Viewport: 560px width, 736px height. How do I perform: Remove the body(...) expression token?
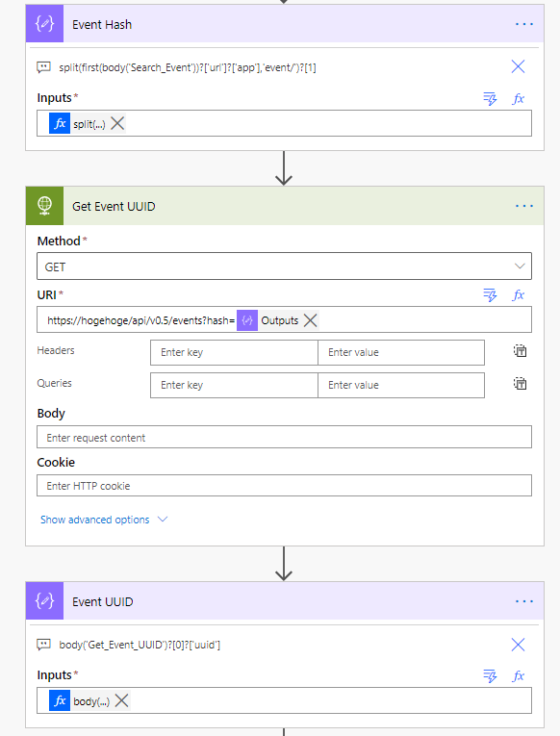click(121, 700)
